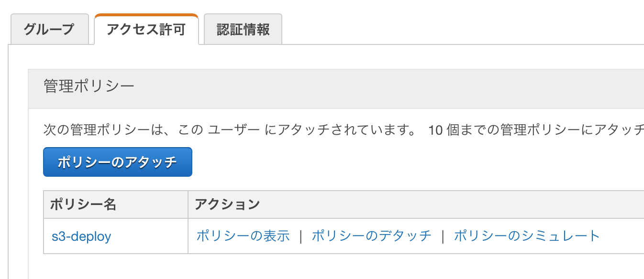Attach a new managed policy

117,162
